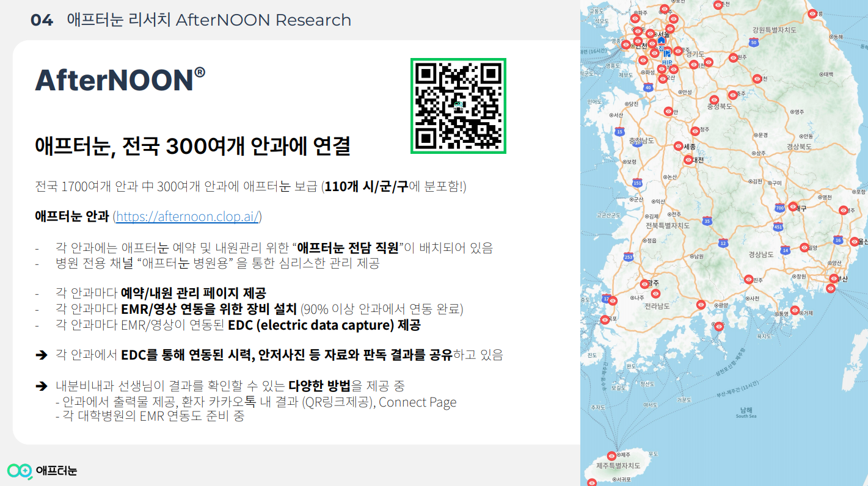Click the eye marker next to 경주

(x=844, y=210)
